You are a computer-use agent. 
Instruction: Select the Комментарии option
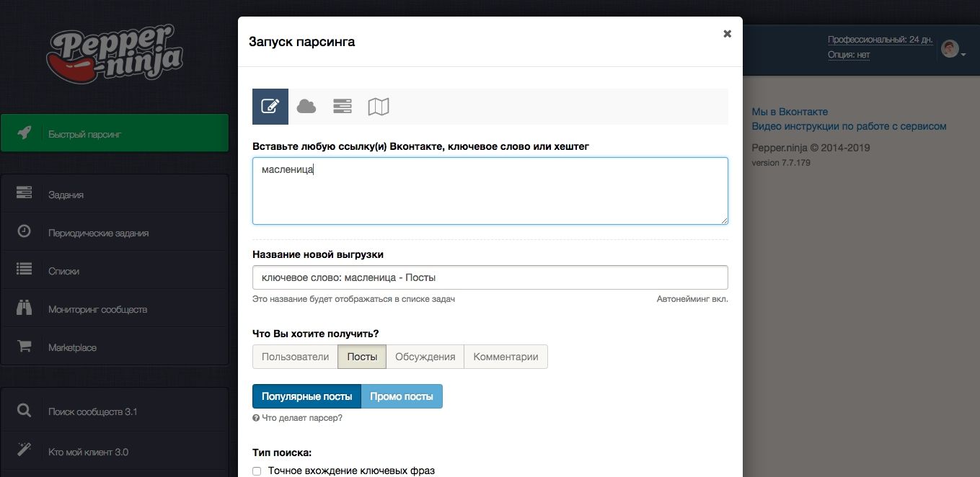[506, 357]
